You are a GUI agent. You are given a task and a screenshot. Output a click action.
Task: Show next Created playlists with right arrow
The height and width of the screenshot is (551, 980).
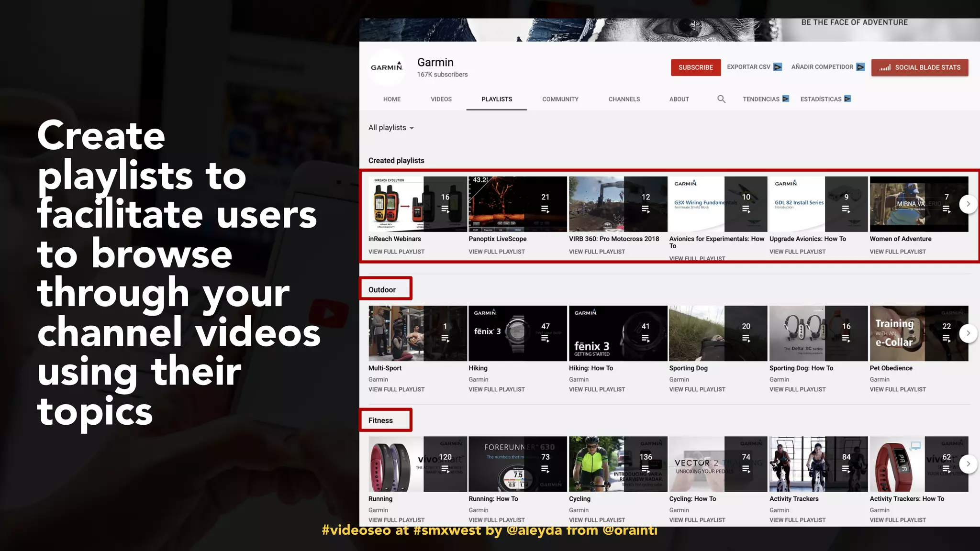click(x=968, y=204)
